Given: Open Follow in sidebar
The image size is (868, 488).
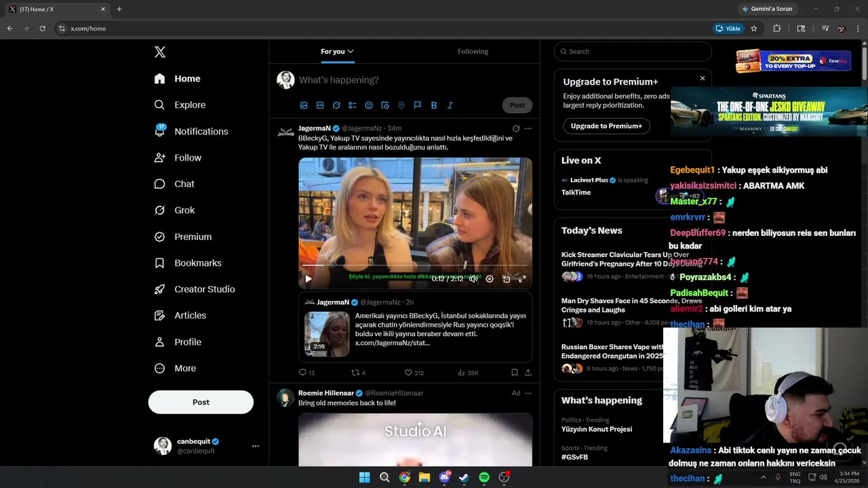Looking at the screenshot, I should pyautogui.click(x=178, y=158).
